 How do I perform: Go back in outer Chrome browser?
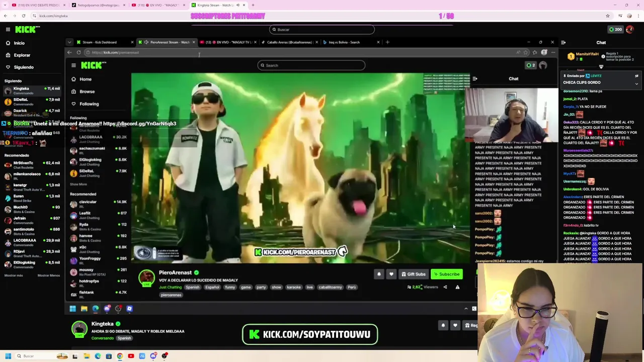click(x=6, y=16)
